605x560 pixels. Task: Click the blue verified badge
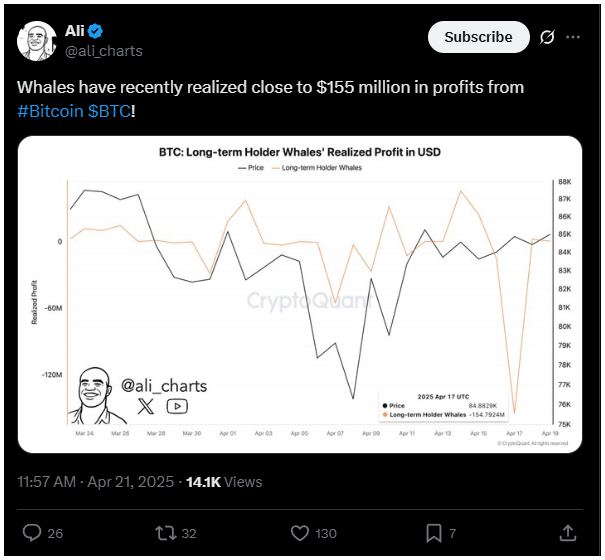(95, 31)
